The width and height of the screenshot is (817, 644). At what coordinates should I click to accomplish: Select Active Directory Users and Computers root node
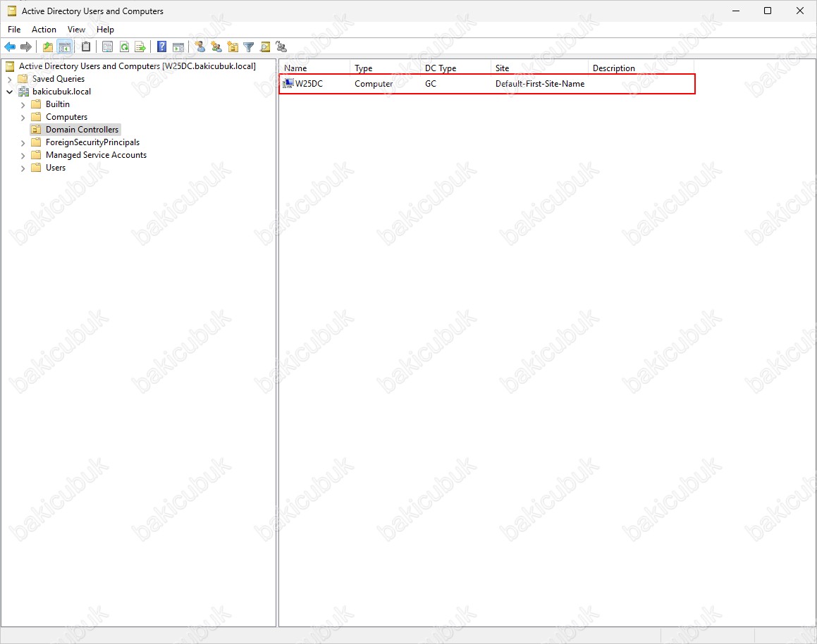[x=137, y=66]
